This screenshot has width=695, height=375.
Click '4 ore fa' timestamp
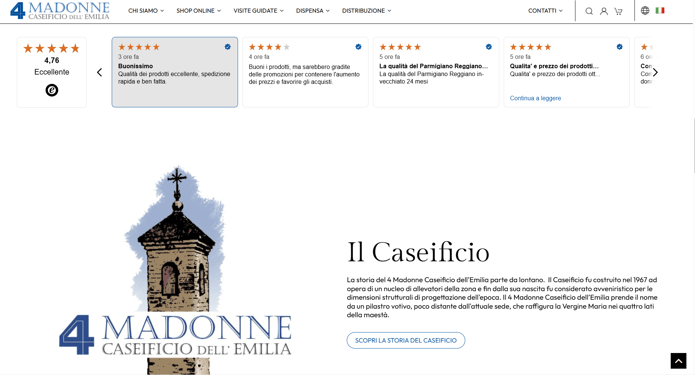pyautogui.click(x=259, y=57)
